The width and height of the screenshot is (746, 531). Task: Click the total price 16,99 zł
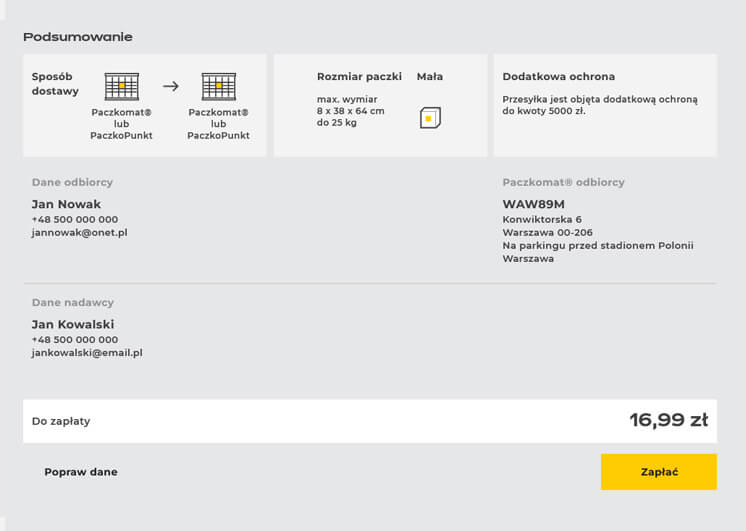pos(668,420)
